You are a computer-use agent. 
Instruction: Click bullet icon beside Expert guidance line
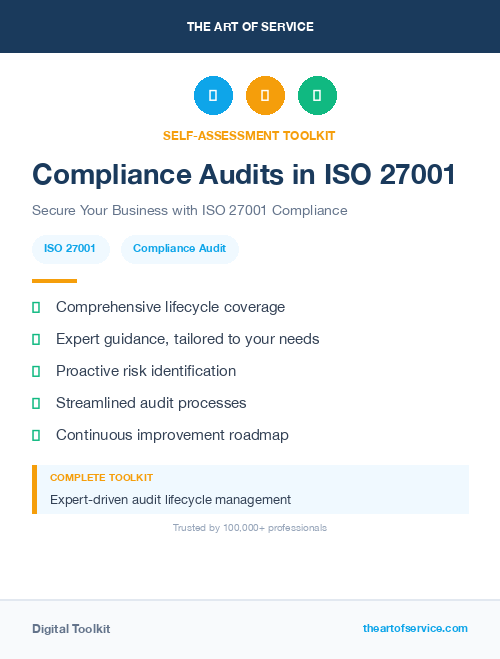coord(36,339)
